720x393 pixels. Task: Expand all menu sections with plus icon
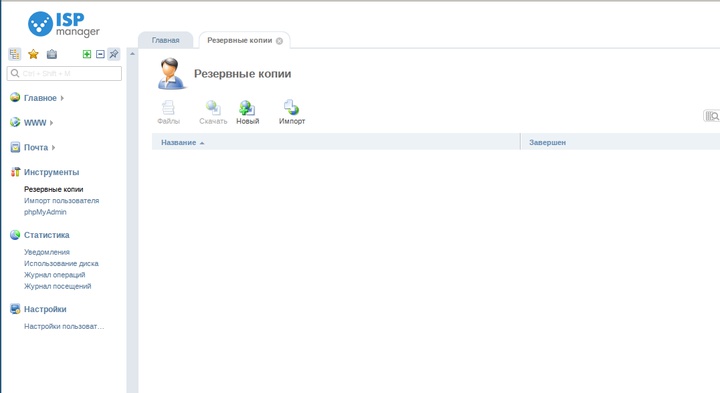click(87, 54)
